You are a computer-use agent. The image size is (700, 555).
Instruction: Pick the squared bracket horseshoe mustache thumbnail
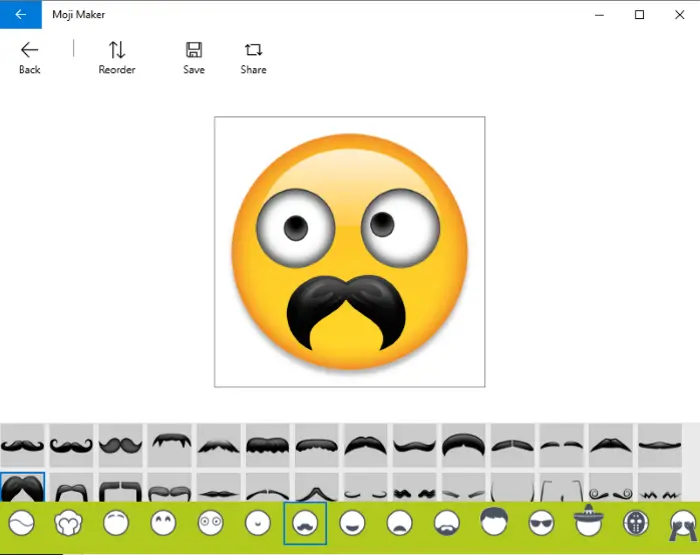(x=121, y=487)
